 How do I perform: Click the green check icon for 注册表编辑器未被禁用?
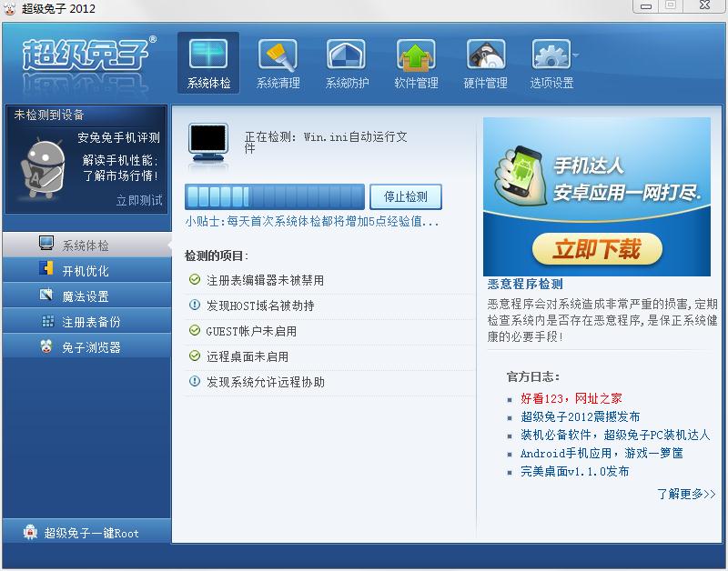coord(195,279)
